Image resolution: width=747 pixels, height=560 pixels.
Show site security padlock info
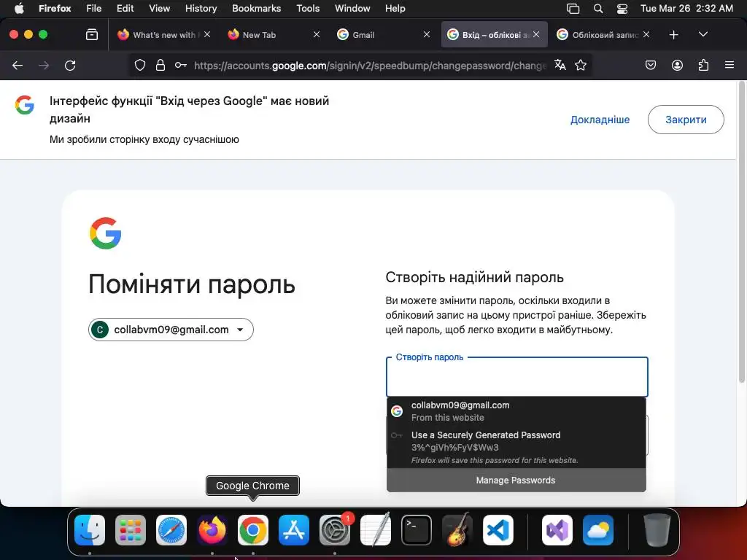(x=160, y=65)
